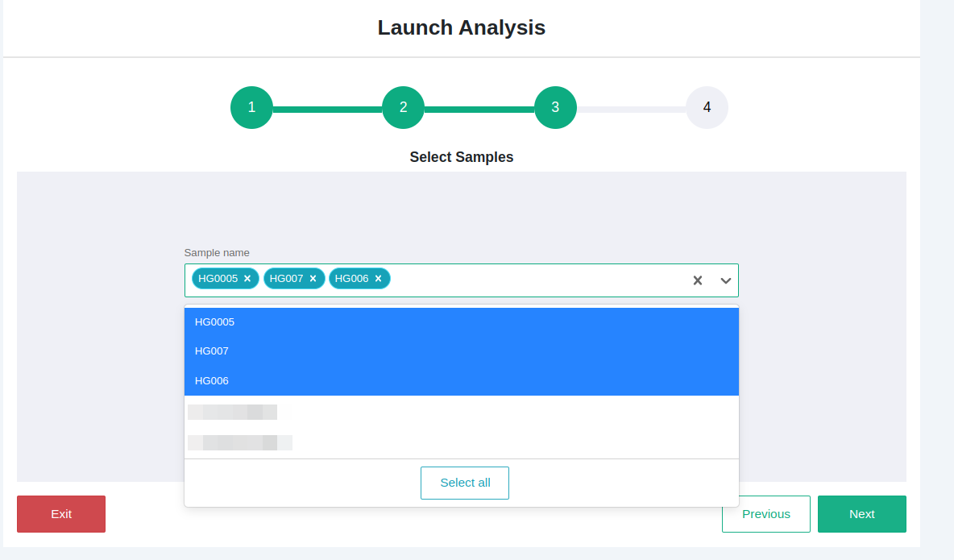
Task: Proceed with the Next button
Action: [x=861, y=514]
